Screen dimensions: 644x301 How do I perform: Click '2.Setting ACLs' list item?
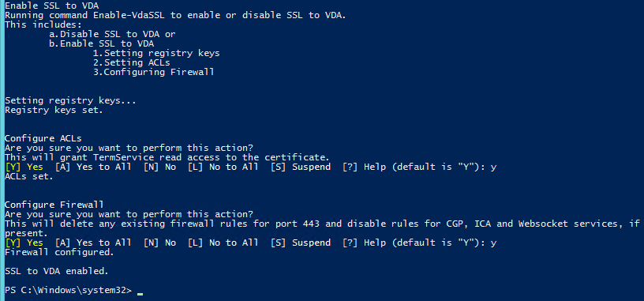click(x=132, y=63)
